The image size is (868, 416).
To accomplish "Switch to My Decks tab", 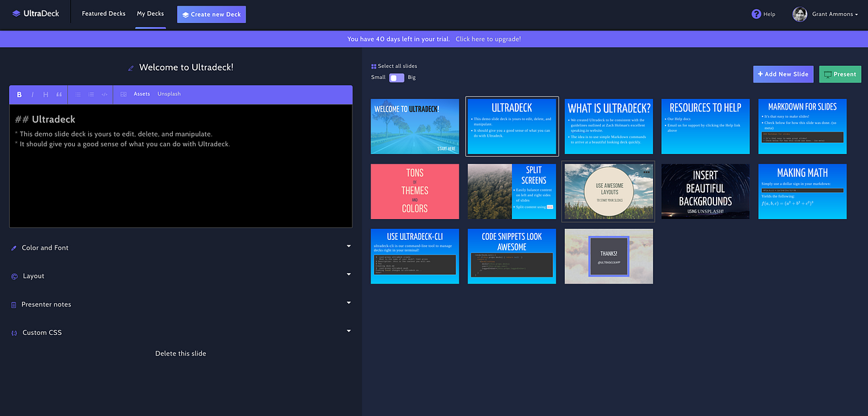I will coord(151,14).
